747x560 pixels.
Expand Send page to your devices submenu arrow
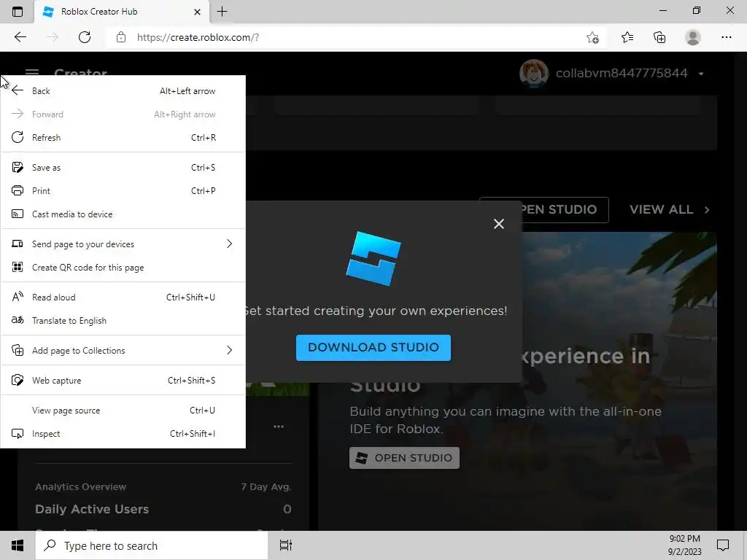[229, 244]
